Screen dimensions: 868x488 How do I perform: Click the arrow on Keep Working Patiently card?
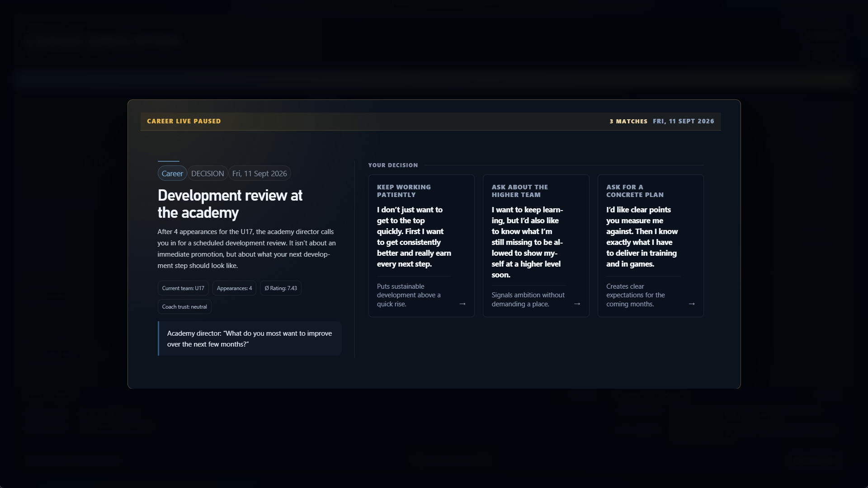point(462,304)
